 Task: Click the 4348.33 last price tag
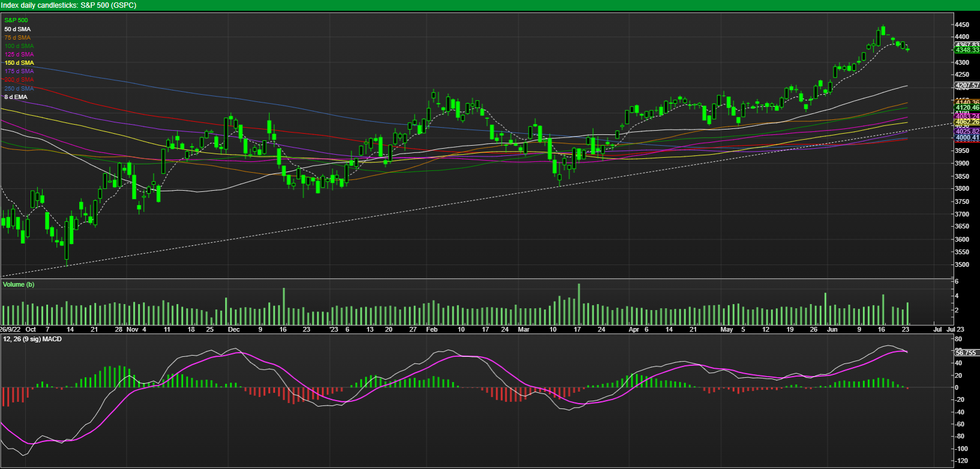point(967,50)
